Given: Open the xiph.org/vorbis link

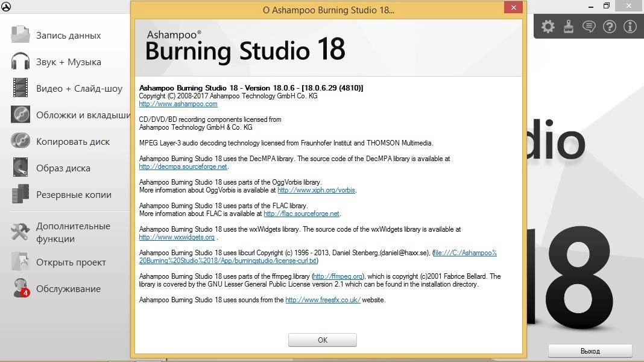Looking at the screenshot, I should (316, 190).
